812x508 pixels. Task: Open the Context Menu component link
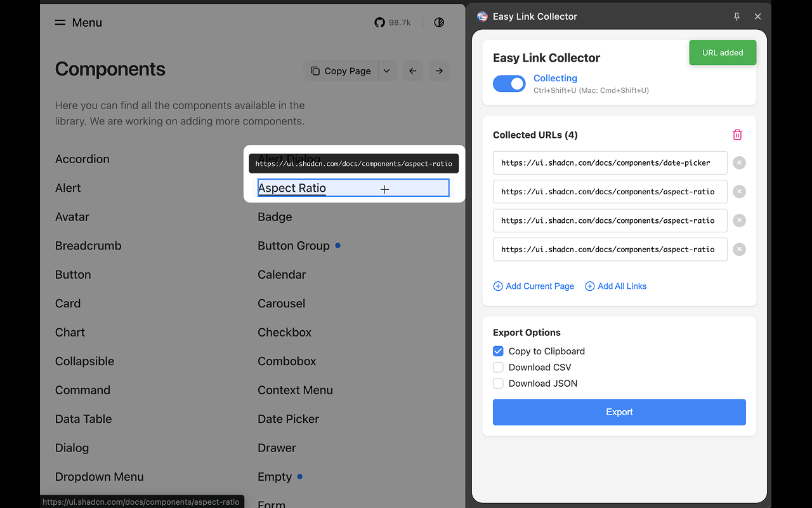click(x=295, y=391)
